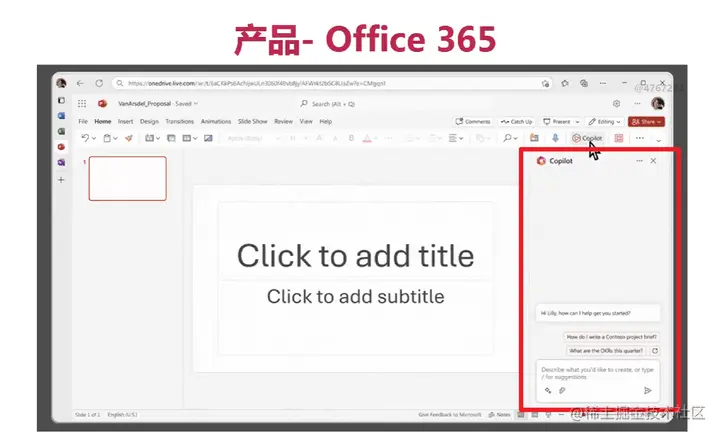This screenshot has height=436, width=720.
Task: Open the Animations tab
Action: [216, 122]
